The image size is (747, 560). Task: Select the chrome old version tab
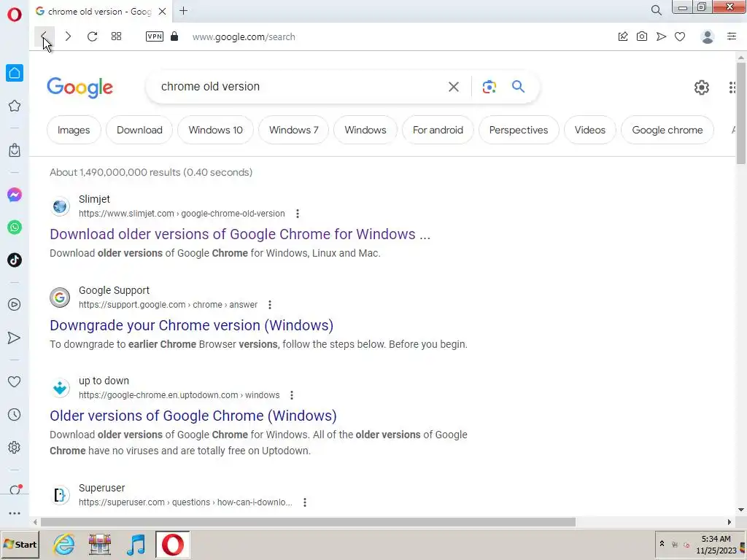[99, 12]
